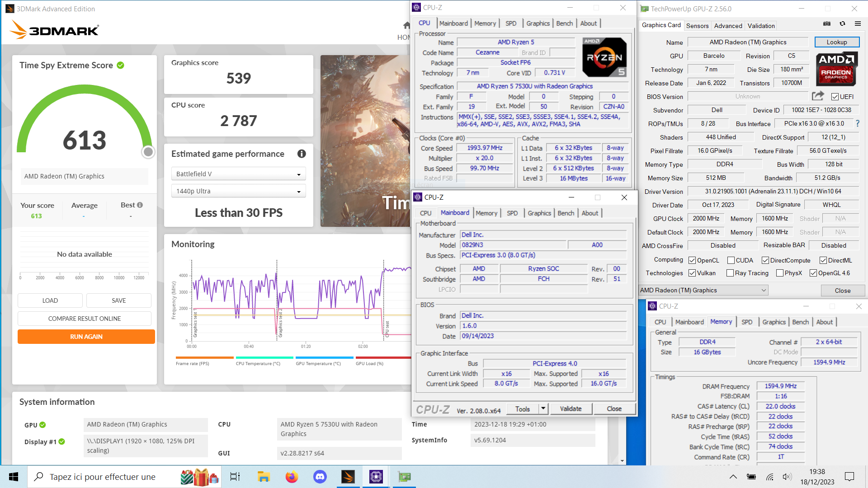The image size is (868, 488).
Task: Click the 3DMark scrollbar down arrow
Action: point(623,461)
